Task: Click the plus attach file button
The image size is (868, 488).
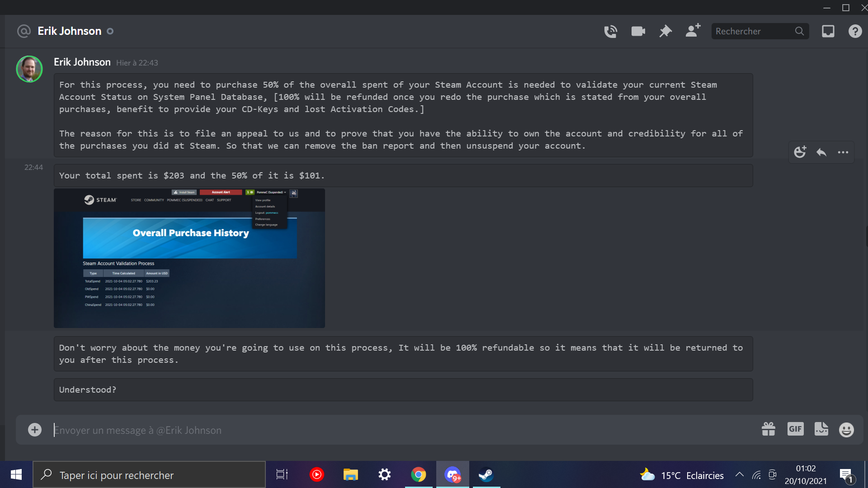Action: 35,430
